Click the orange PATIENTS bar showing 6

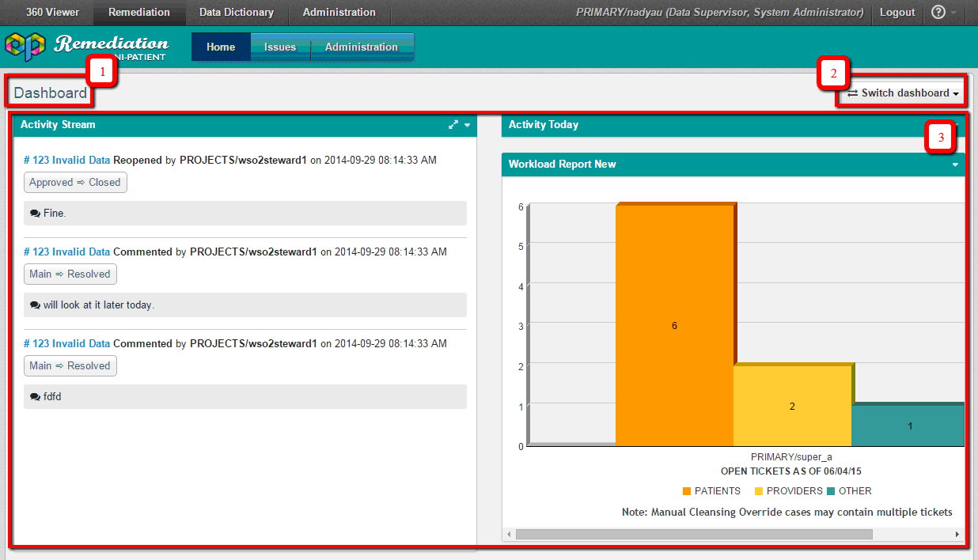(x=674, y=326)
